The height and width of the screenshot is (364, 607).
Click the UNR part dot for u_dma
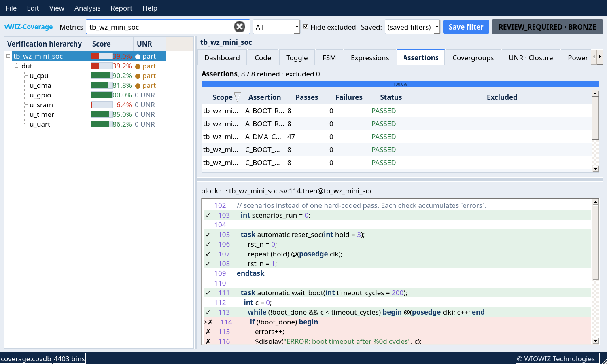pos(138,86)
